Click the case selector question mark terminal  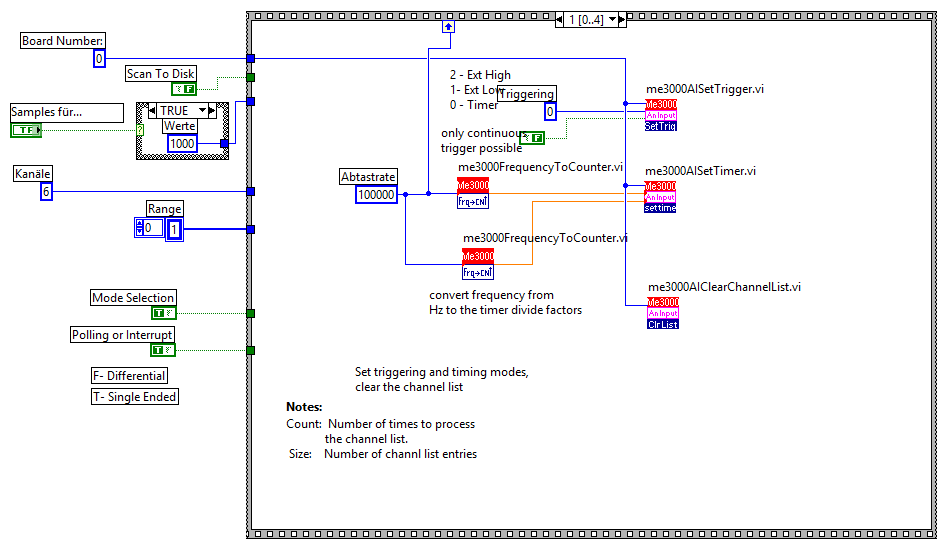[x=140, y=130]
